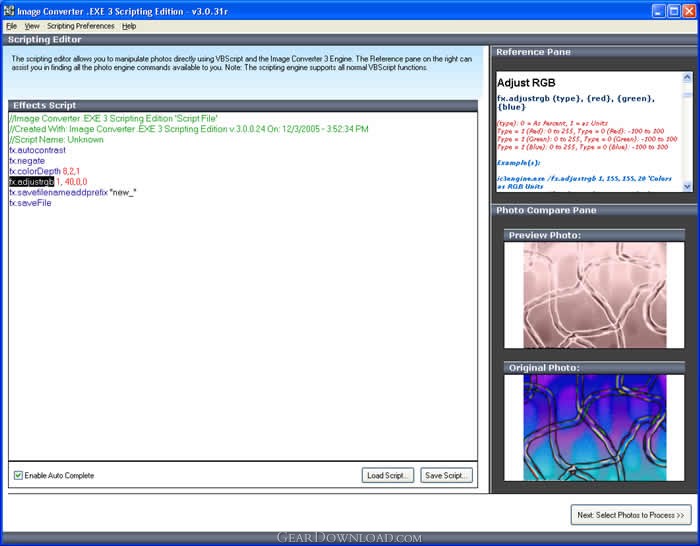Click the Save Script button
The image size is (700, 546).
pos(446,475)
